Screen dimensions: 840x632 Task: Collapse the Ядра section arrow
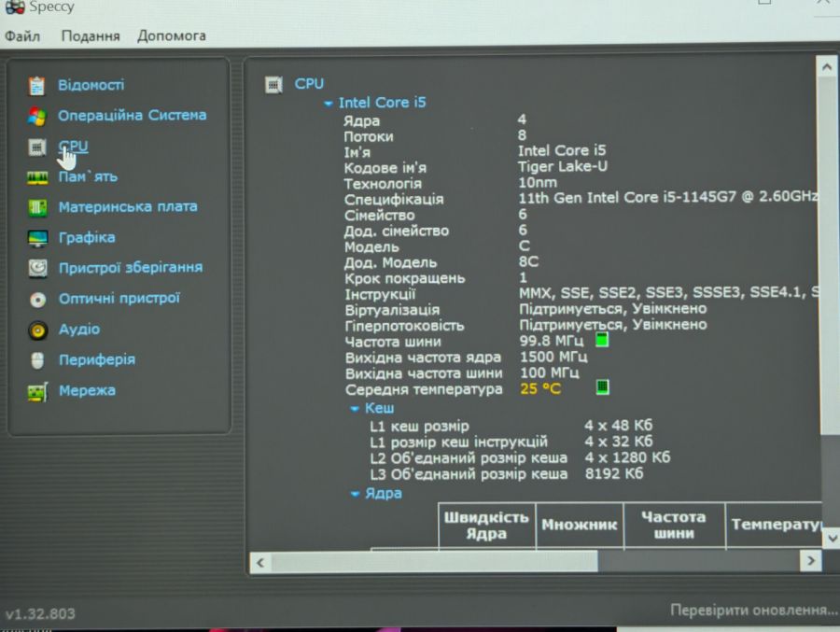point(355,494)
